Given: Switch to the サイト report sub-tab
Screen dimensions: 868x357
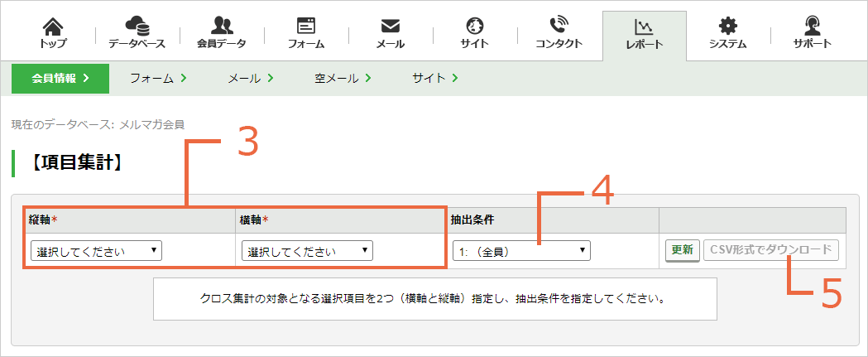Looking at the screenshot, I should [x=434, y=78].
